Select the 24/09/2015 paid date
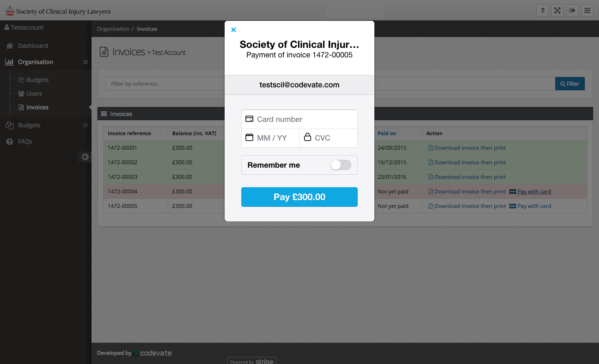The image size is (599, 364). [x=392, y=148]
